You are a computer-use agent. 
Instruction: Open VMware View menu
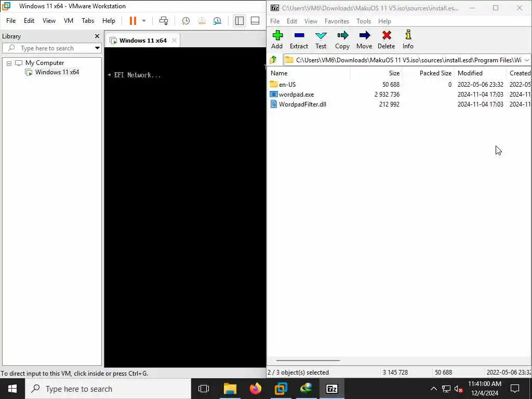49,21
